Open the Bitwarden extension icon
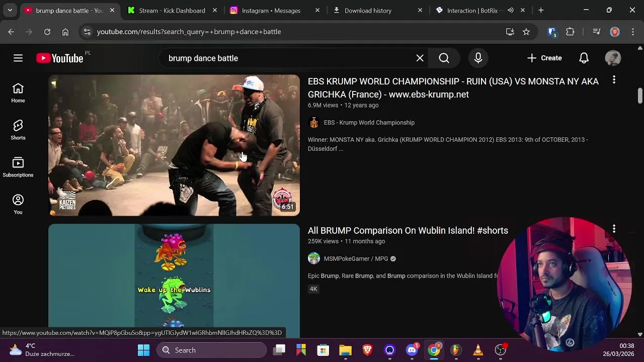This screenshot has width=644, height=362. pos(552,32)
